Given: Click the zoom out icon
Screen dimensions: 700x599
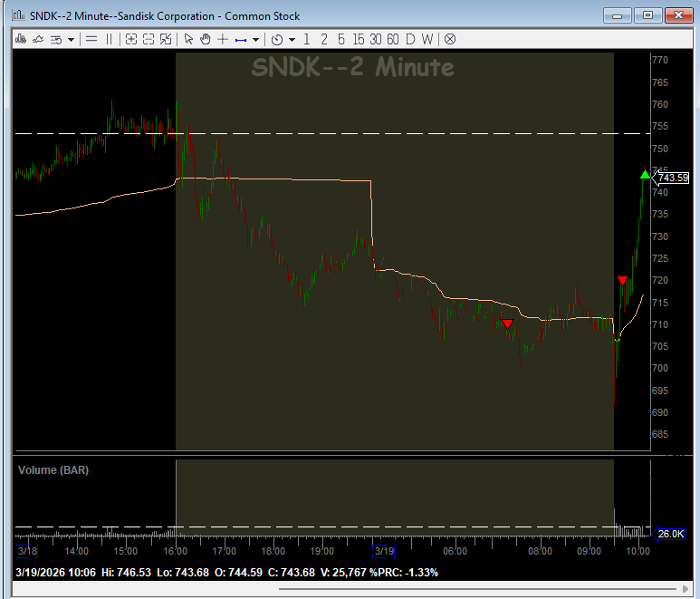Looking at the screenshot, I should 149,39.
